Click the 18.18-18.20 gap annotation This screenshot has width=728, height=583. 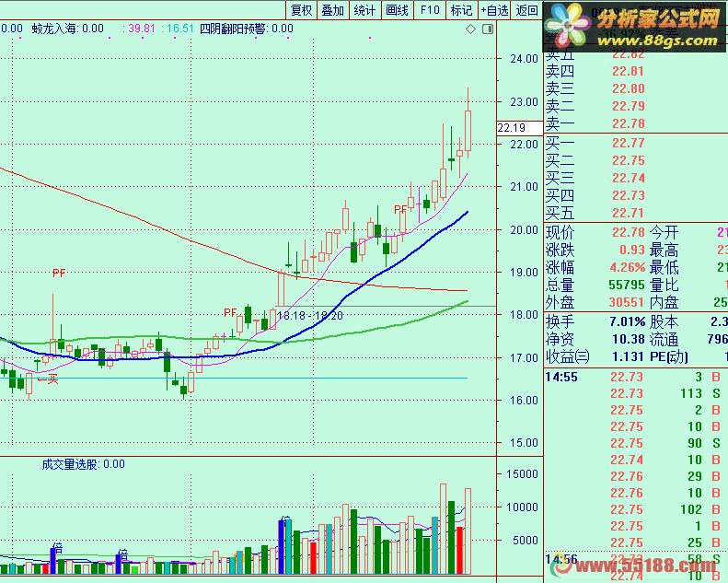pyautogui.click(x=310, y=316)
